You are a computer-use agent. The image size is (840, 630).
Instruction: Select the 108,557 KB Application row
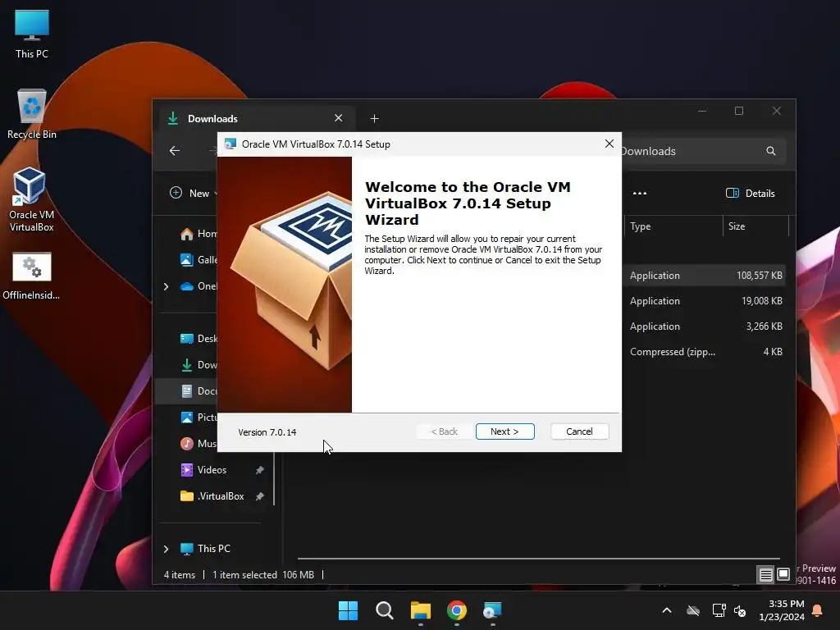[x=704, y=276]
